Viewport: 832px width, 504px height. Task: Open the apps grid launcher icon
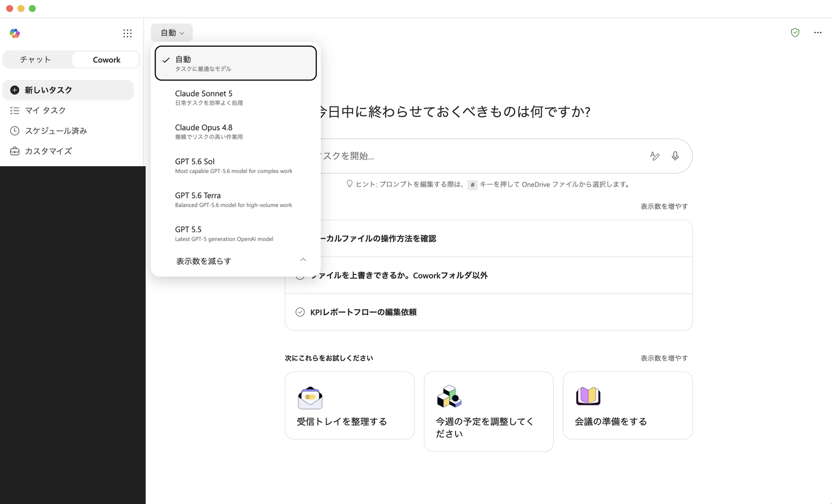(x=127, y=33)
